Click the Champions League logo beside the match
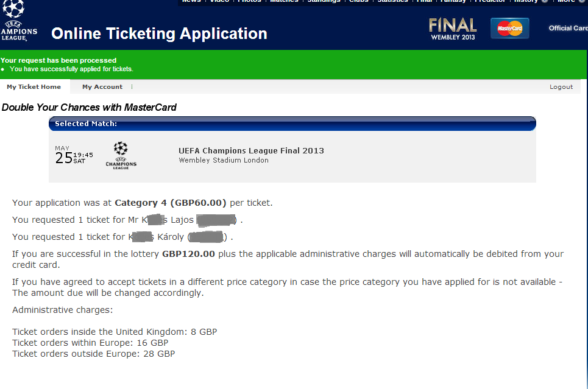Image resolution: width=588 pixels, height=389 pixels. (x=121, y=155)
